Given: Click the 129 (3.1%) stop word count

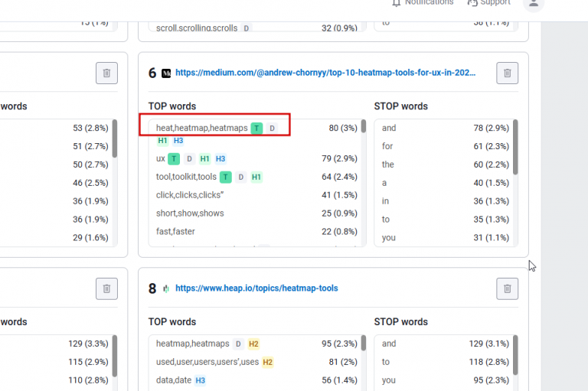Looking at the screenshot, I should [x=489, y=344].
